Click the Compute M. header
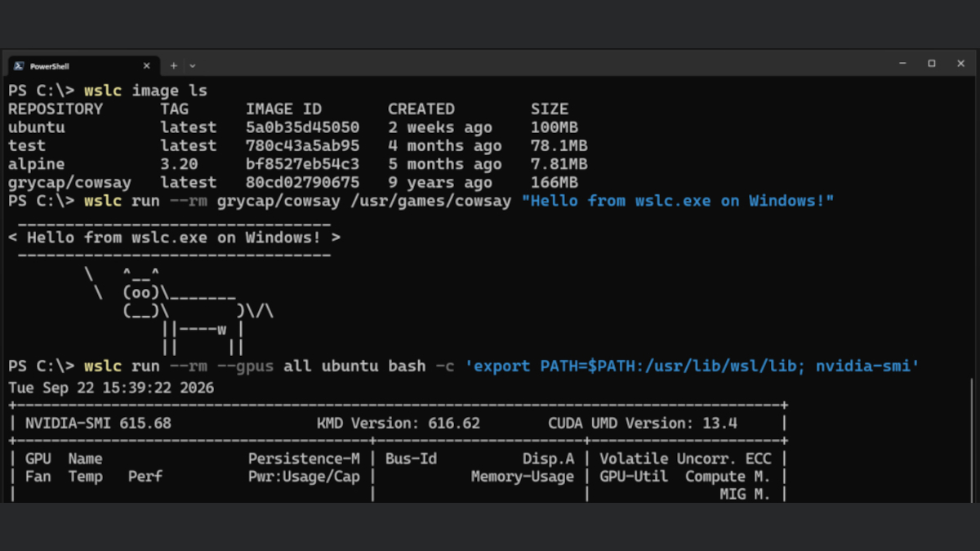 (728, 477)
